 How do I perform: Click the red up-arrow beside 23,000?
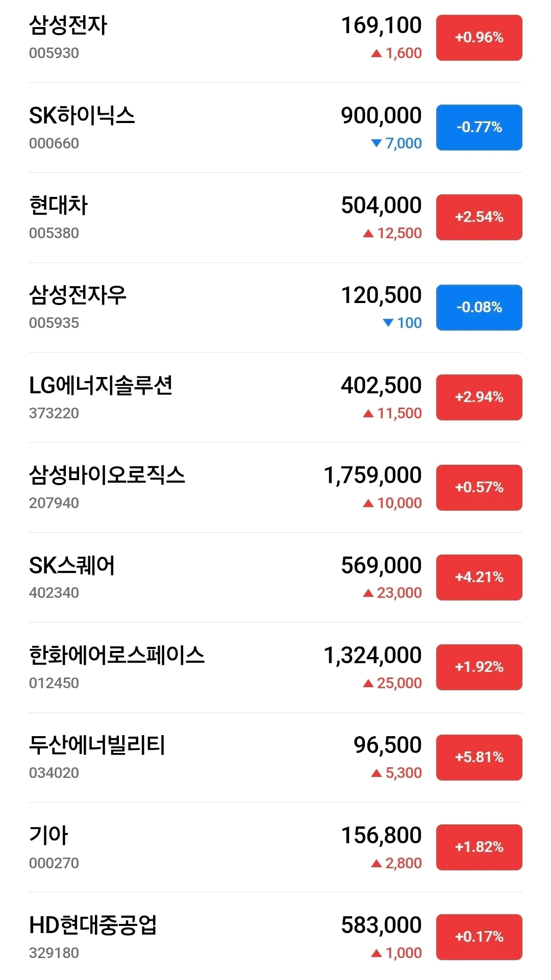[x=368, y=593]
